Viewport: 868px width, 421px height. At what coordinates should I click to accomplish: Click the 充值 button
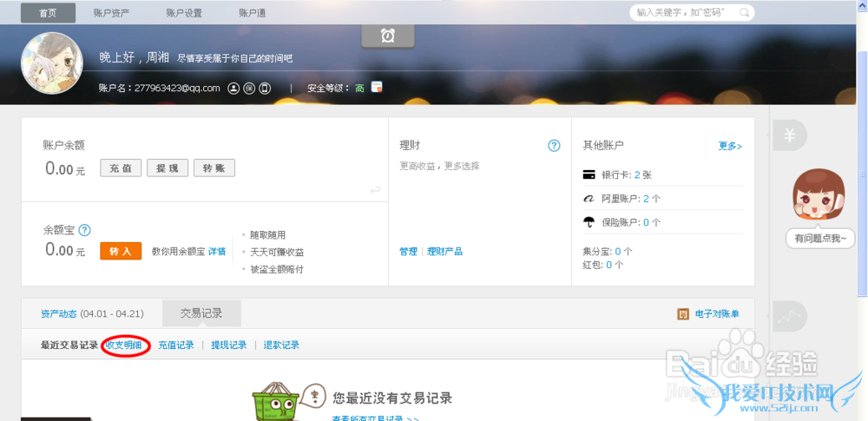[x=121, y=168]
